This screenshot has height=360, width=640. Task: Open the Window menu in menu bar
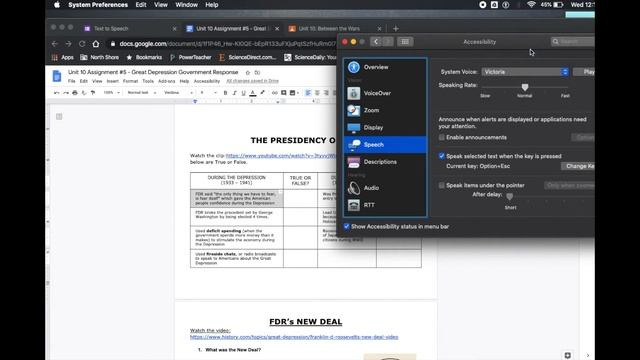186,5
